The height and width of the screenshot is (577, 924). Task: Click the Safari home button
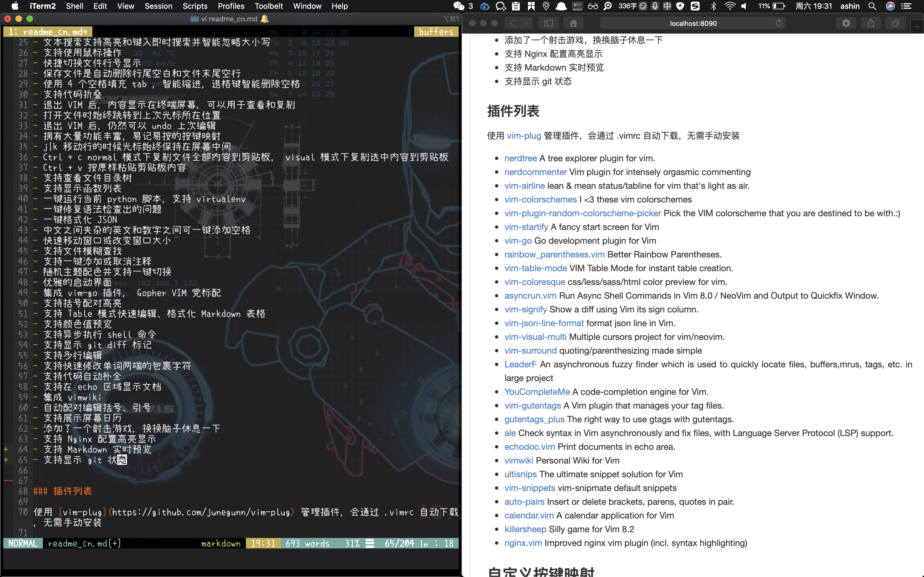point(573,23)
